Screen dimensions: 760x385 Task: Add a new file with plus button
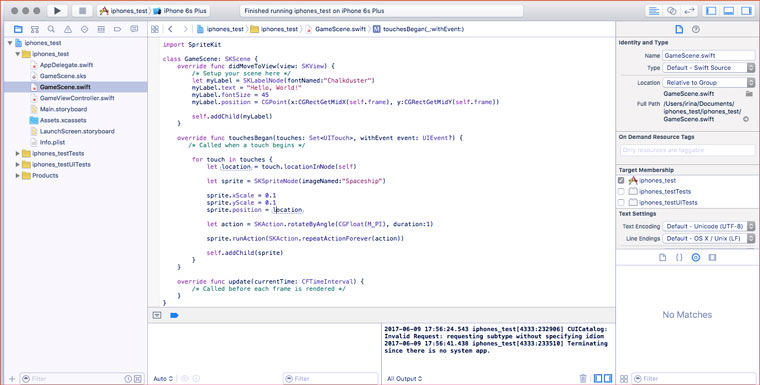point(12,379)
